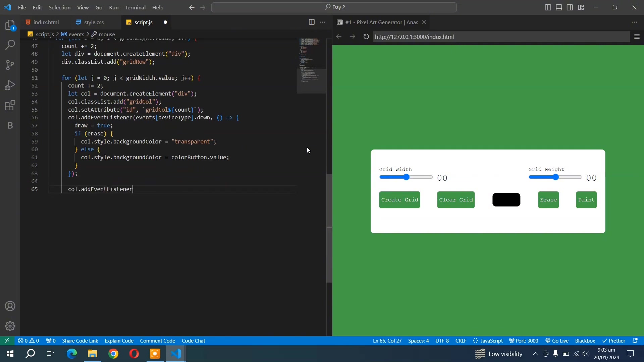
Task: Click the preview URL address field
Action: point(501,37)
